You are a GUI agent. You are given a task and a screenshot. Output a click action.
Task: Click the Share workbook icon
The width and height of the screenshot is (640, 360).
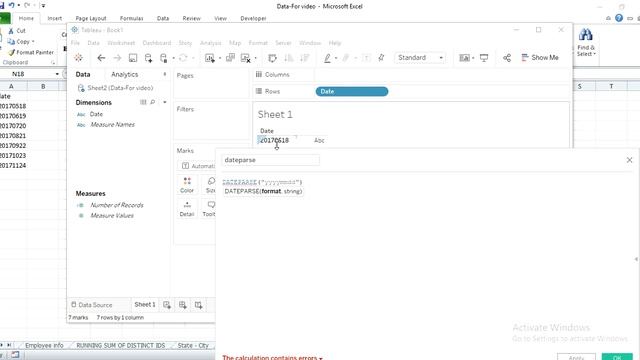[x=507, y=58]
